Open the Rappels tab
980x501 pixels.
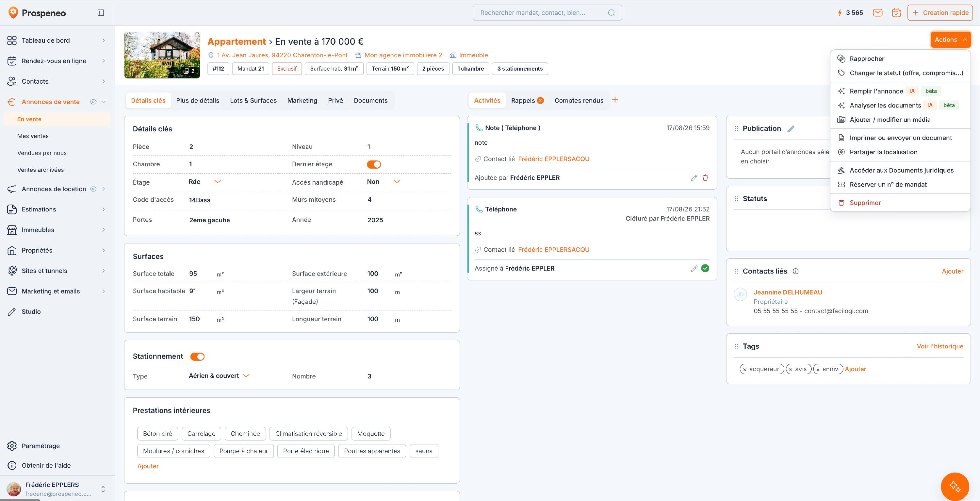(527, 101)
